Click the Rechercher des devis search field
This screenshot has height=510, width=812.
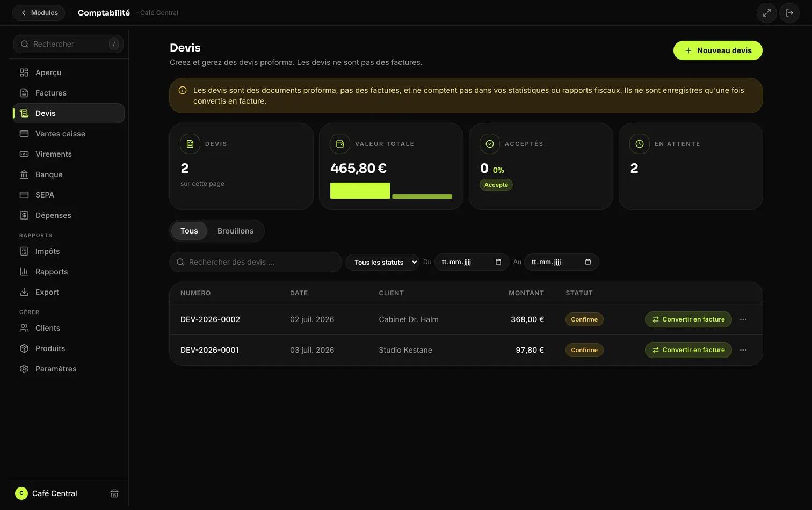(256, 262)
